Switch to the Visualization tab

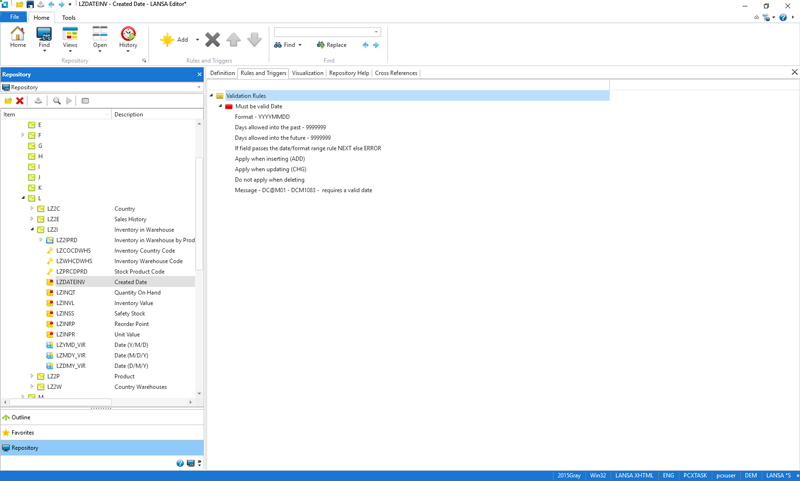tap(307, 73)
